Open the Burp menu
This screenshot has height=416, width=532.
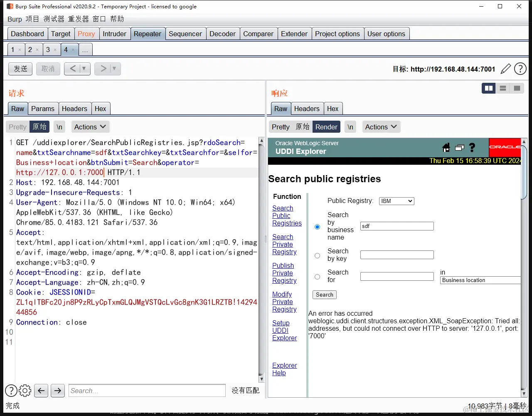click(15, 19)
